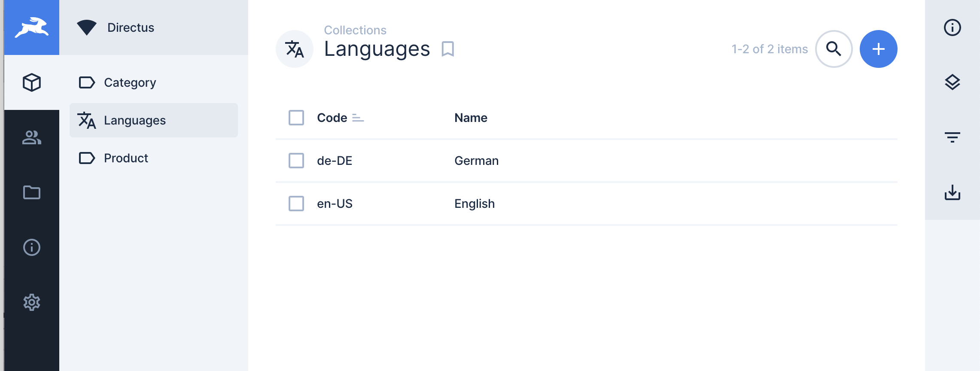This screenshot has width=980, height=371.
Task: Create new item with plus button
Action: pyautogui.click(x=879, y=49)
